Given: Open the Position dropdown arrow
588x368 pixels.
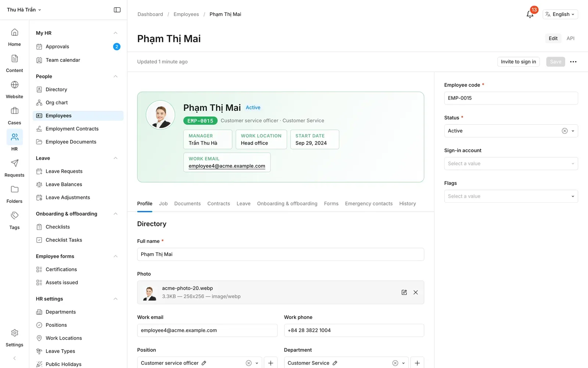Looking at the screenshot, I should pos(257,363).
